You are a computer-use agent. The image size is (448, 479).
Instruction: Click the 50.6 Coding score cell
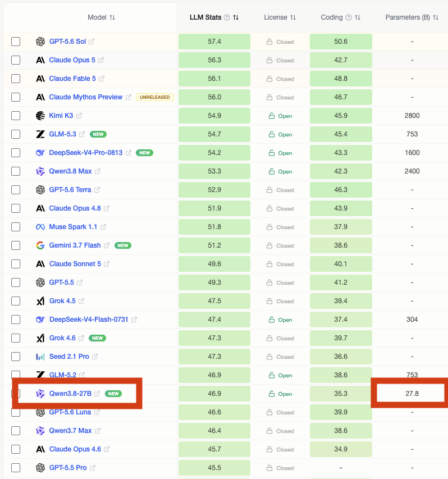tap(341, 42)
